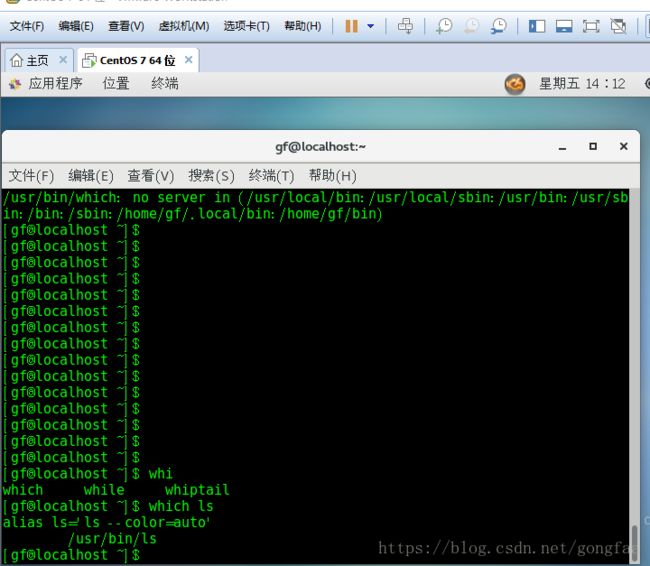Open VMware 帮助(H) menu
Image resolution: width=650 pixels, height=566 pixels.
click(x=303, y=26)
